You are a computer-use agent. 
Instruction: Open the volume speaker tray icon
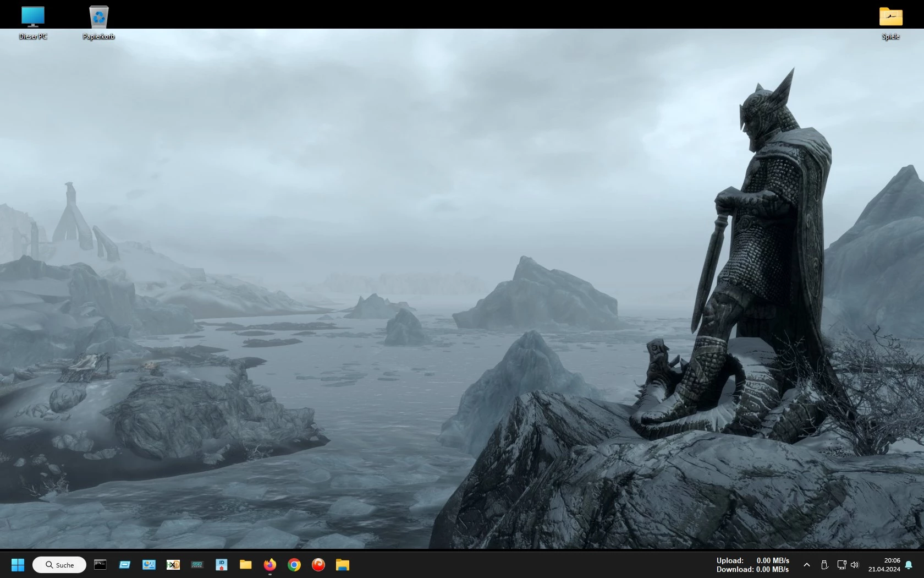pyautogui.click(x=855, y=565)
